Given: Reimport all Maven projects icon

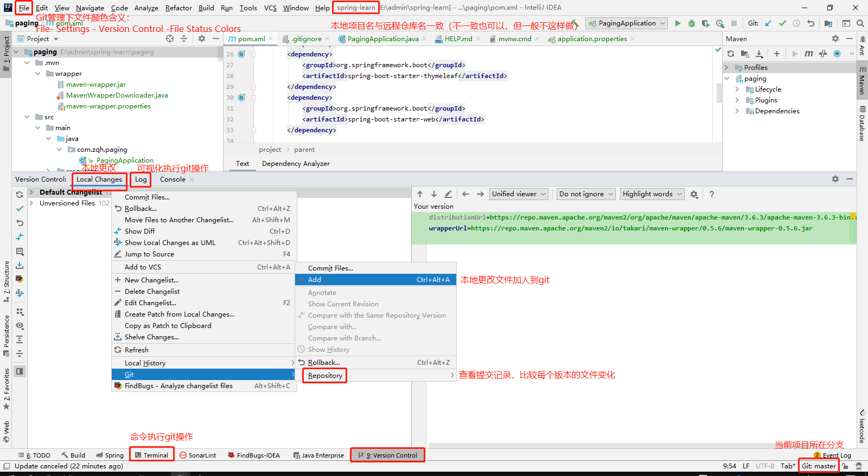Looking at the screenshot, I should tap(731, 54).
